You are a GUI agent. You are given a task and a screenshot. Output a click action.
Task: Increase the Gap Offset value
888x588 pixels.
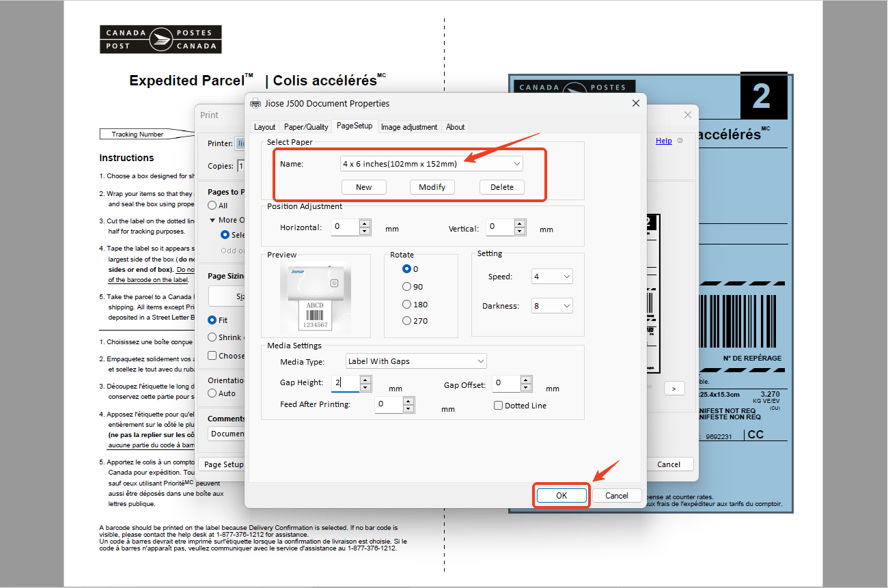(x=526, y=380)
